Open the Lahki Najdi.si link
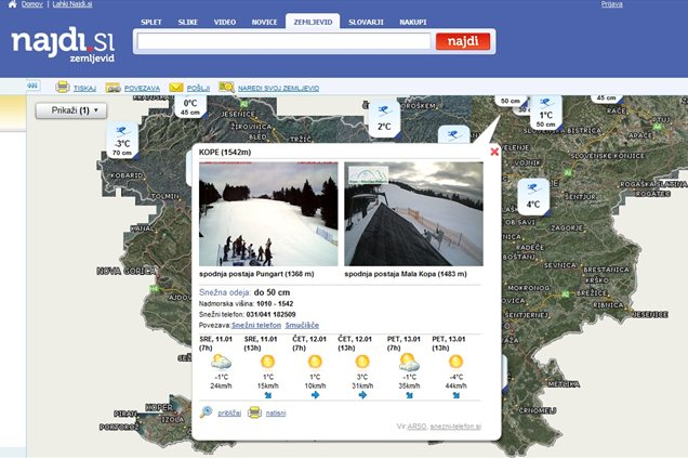Image resolution: width=688 pixels, height=458 pixels. click(x=72, y=4)
